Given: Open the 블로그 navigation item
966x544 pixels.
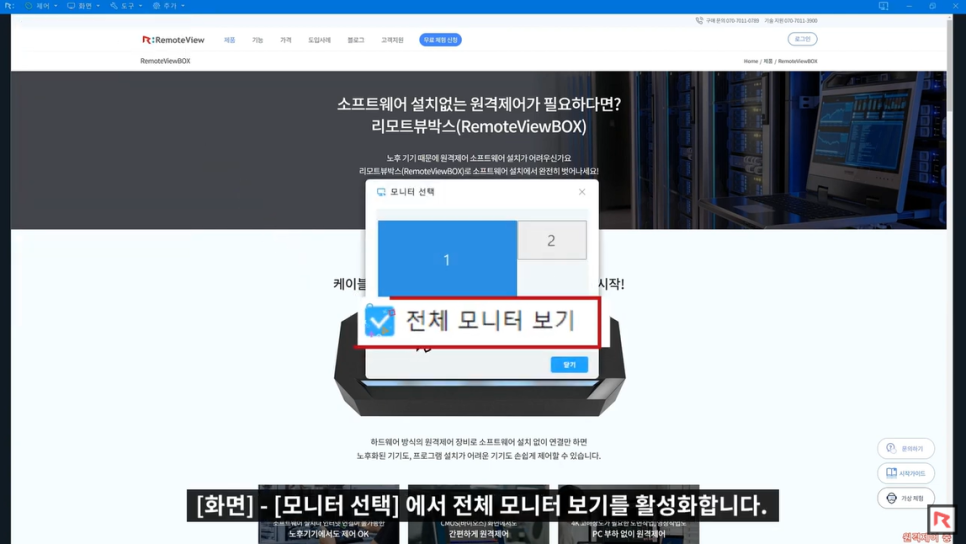Looking at the screenshot, I should coord(355,40).
